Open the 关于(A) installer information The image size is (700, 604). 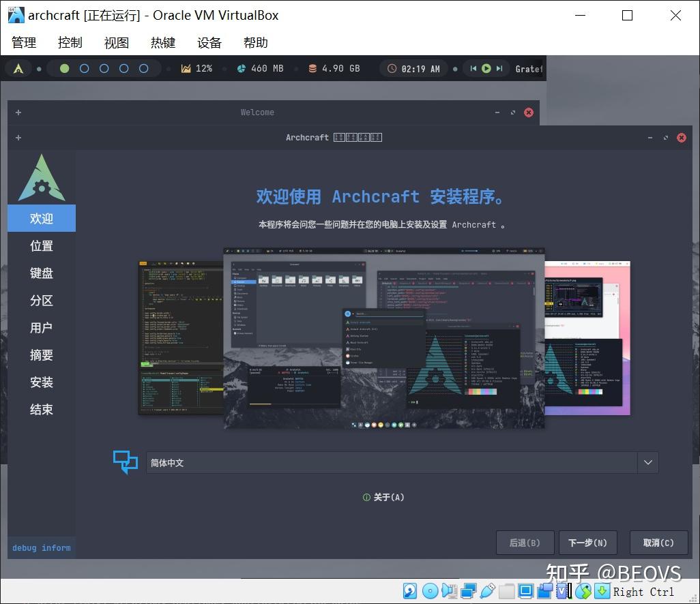pyautogui.click(x=383, y=497)
